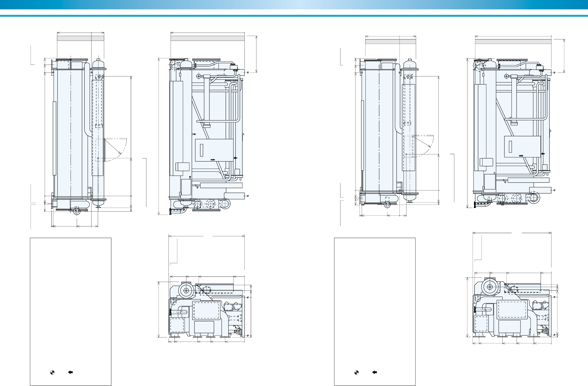Click black arrow beside right front-view control panel
Image resolution: width=588 pixels, height=386 pixels.
543,154
